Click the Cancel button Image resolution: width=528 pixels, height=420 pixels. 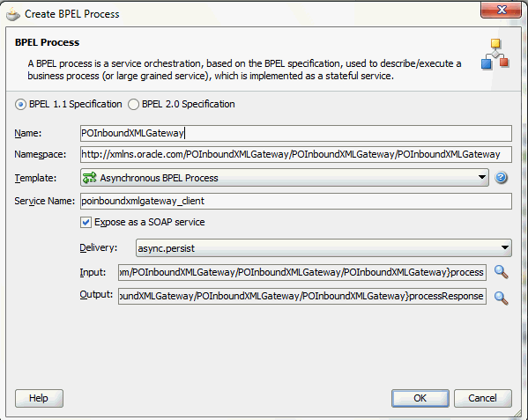tap(482, 398)
